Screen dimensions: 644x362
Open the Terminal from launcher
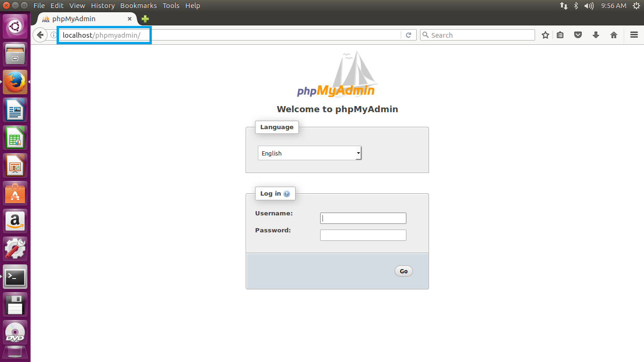(x=16, y=277)
